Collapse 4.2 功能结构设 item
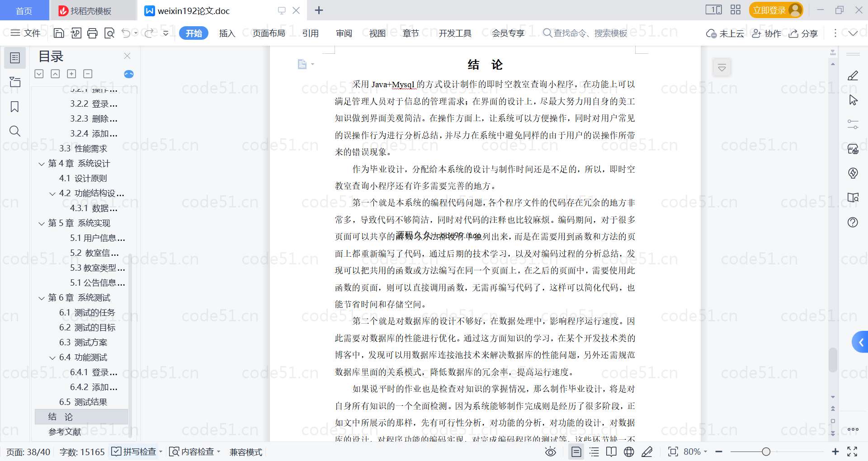868x461 pixels. pyautogui.click(x=52, y=193)
